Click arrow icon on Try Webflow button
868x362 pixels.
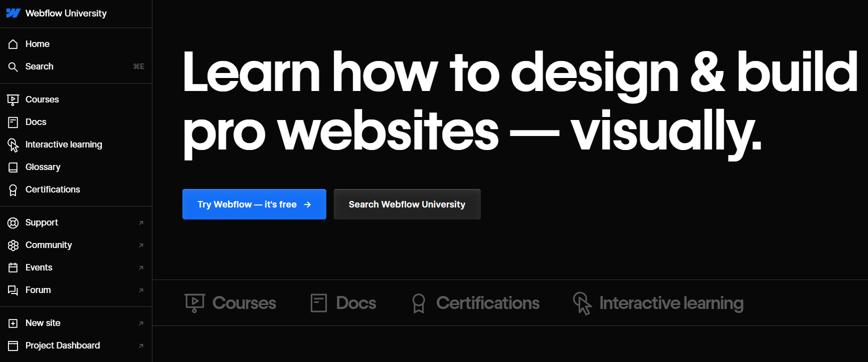308,204
